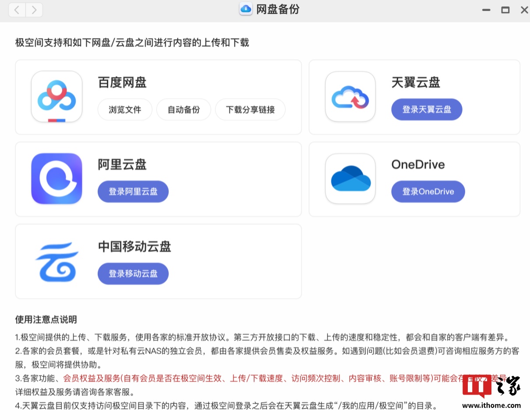Open 浏览文件 for Baidu Netdisk

coord(125,109)
